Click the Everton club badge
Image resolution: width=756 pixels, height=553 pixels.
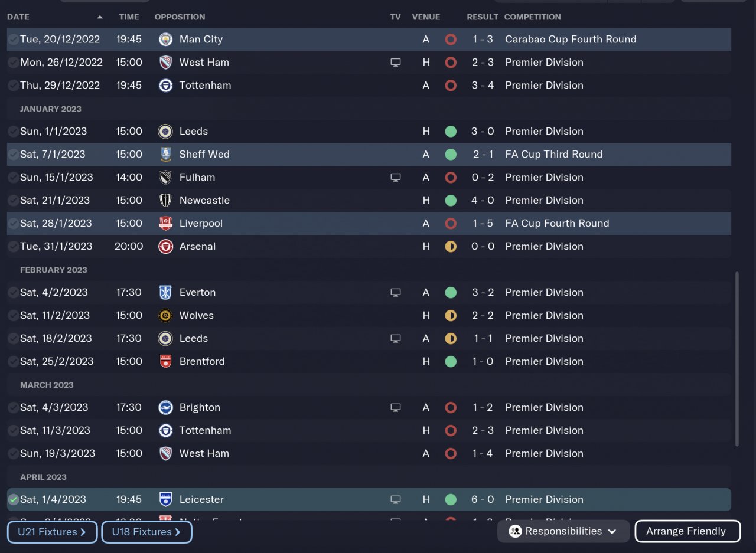166,293
